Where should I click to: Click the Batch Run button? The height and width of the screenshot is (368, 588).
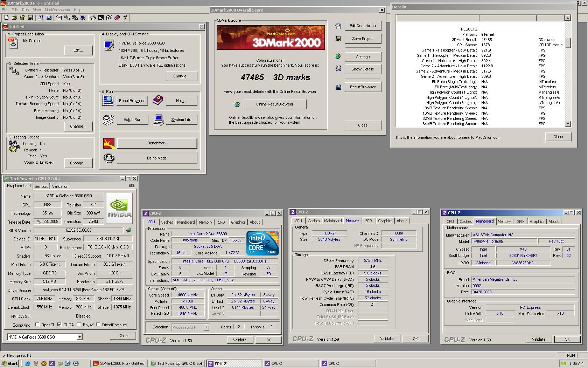click(132, 120)
